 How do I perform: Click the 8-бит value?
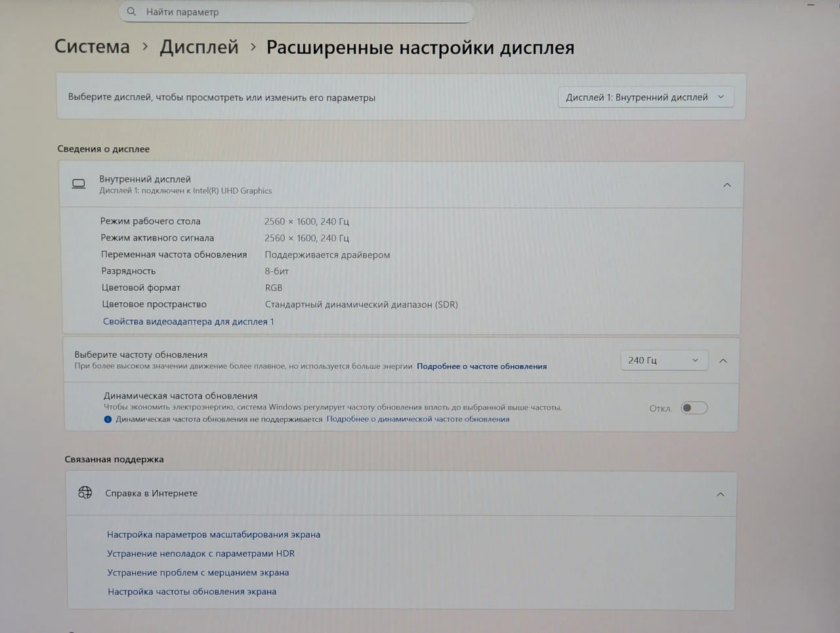point(277,271)
